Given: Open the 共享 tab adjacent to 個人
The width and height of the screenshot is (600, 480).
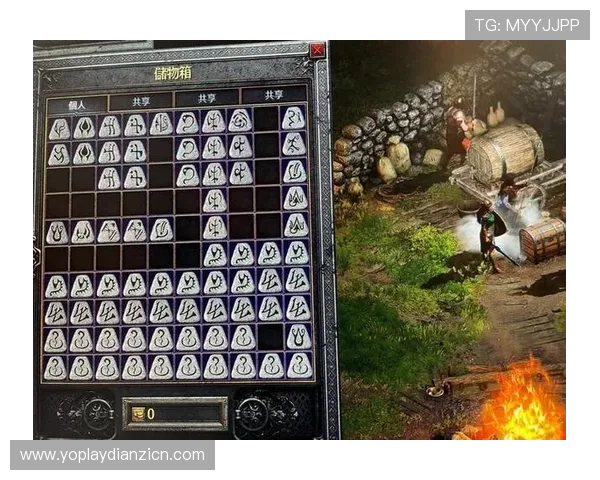Looking at the screenshot, I should (x=140, y=101).
